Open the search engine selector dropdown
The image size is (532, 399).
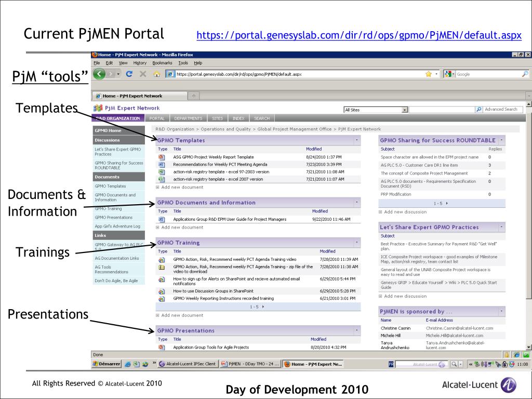pos(449,74)
